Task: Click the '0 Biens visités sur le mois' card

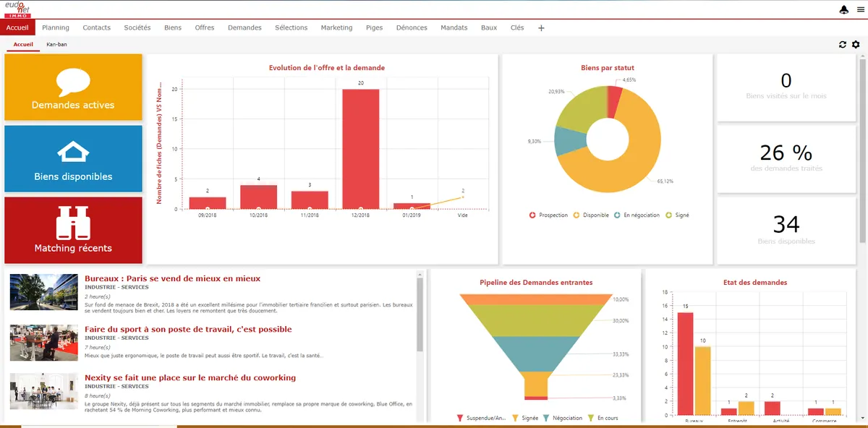Action: coord(786,87)
